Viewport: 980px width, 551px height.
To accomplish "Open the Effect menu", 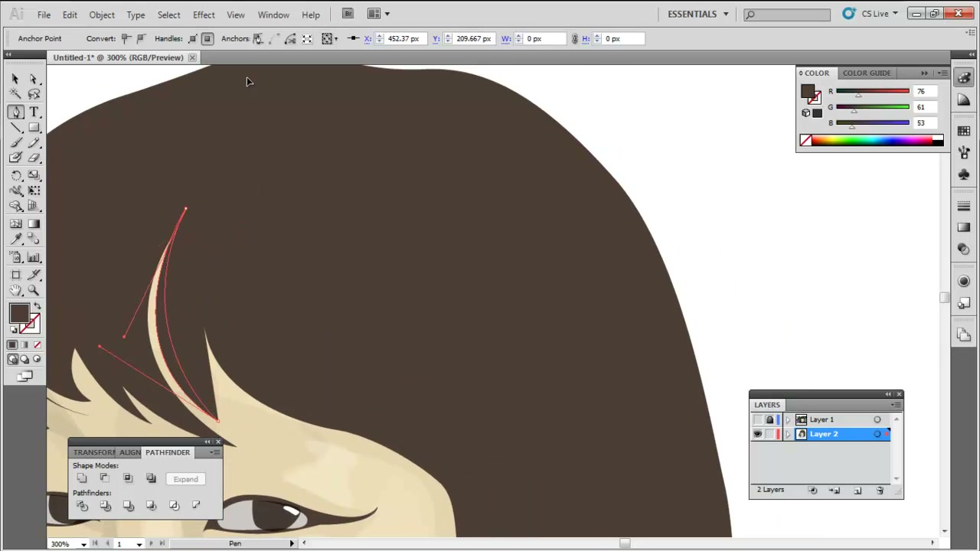I will [204, 15].
